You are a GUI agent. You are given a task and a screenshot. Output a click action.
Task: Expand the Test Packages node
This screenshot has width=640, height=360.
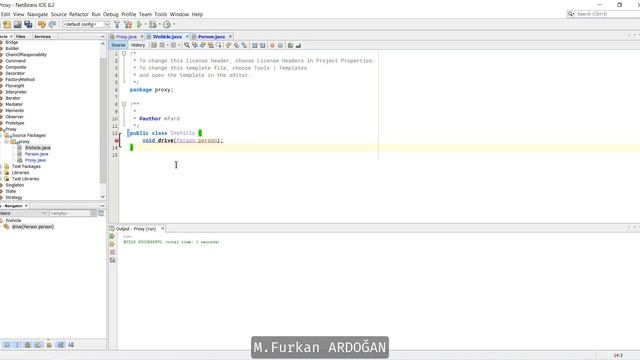pyautogui.click(x=1, y=167)
